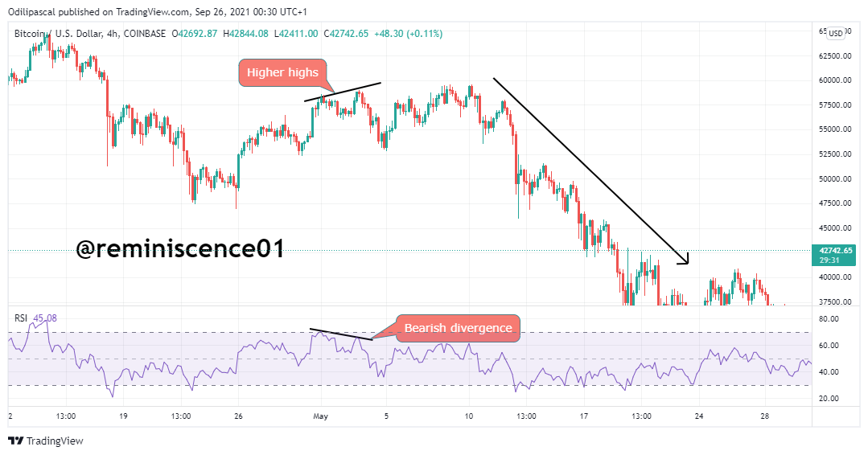The width and height of the screenshot is (868, 455).
Task: Click the TradingView logo icon
Action: (x=15, y=441)
